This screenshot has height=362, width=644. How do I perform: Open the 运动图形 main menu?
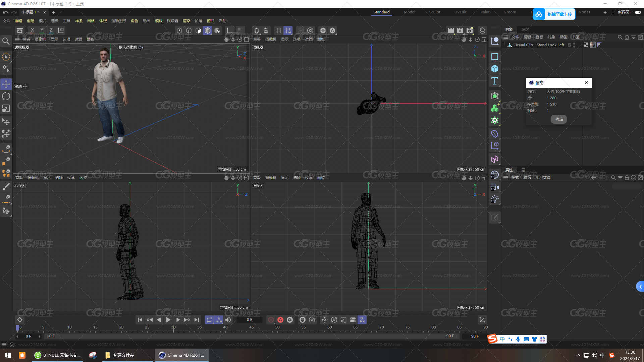coord(119,21)
